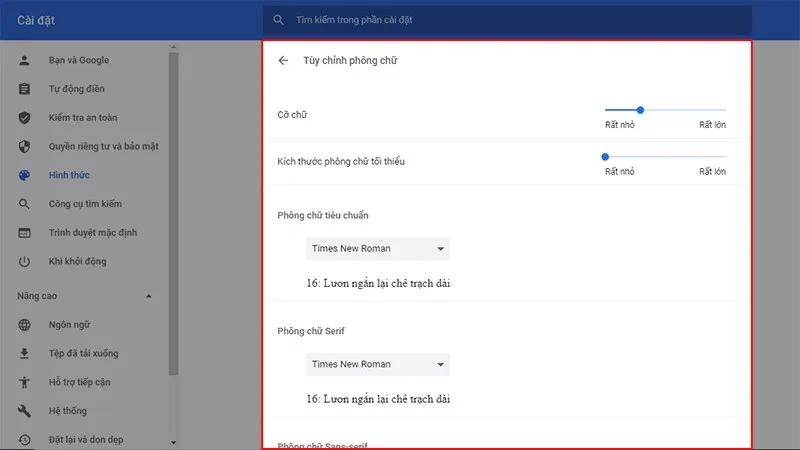
Task: Open Khi khởi động section
Action: 78,261
